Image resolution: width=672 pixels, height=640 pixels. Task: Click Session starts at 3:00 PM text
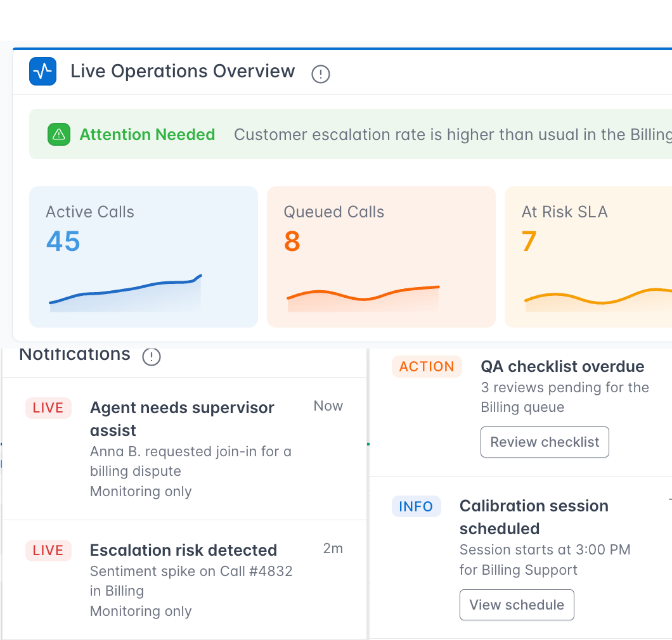[x=545, y=560]
